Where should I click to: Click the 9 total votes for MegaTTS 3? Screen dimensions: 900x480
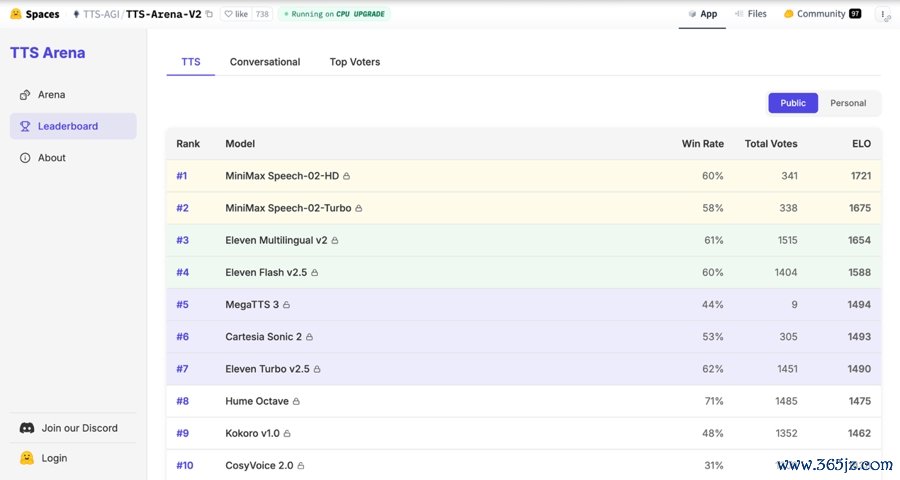click(x=794, y=305)
